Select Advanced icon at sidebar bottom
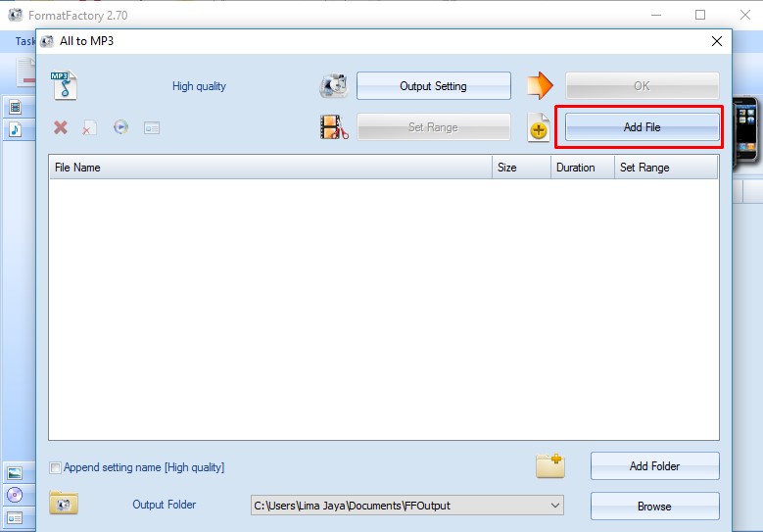 pos(15,518)
